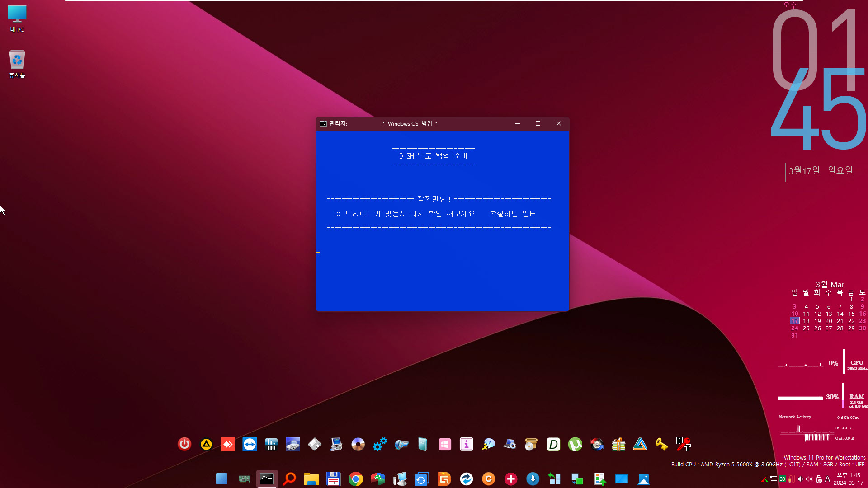Click the RAM 30% usage bar

click(800, 398)
